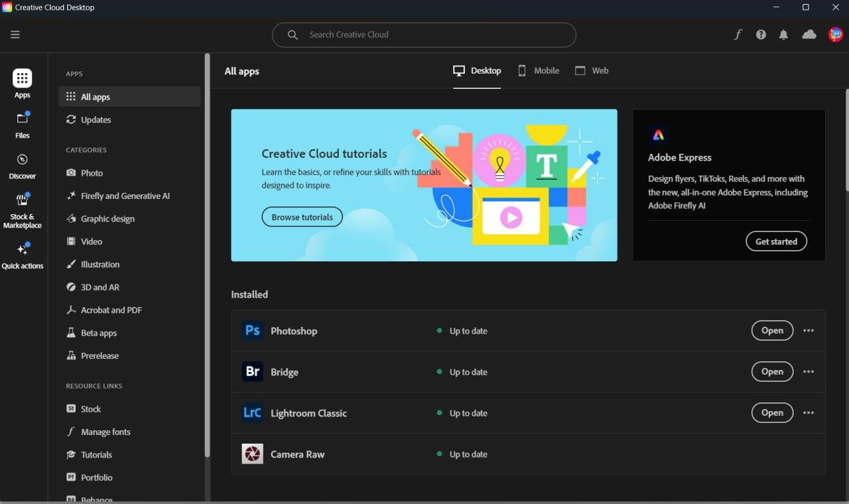Click Bridge's Up to date status
The width and height of the screenshot is (849, 504).
462,372
